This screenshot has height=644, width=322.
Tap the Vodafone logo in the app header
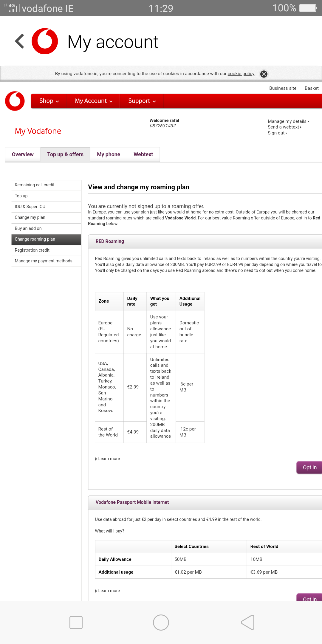pyautogui.click(x=45, y=41)
